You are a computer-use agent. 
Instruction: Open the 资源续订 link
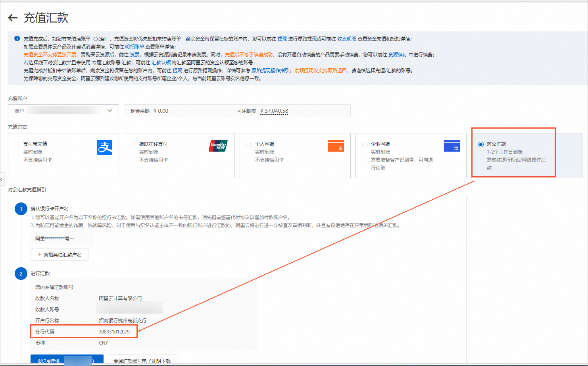398,54
